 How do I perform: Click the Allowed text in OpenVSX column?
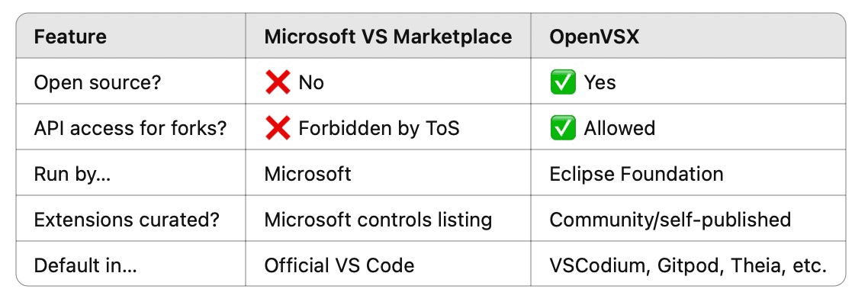pos(619,128)
